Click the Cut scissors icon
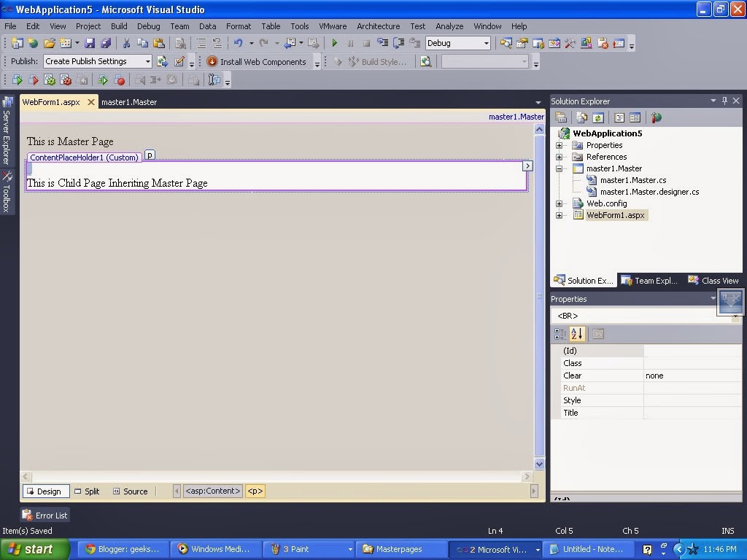Image resolution: width=747 pixels, height=560 pixels. pos(126,43)
